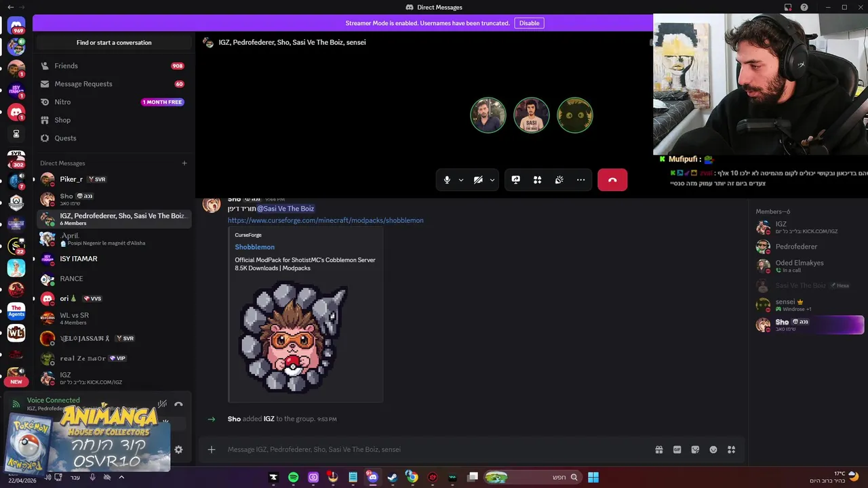Open the Friends tab

(113, 66)
